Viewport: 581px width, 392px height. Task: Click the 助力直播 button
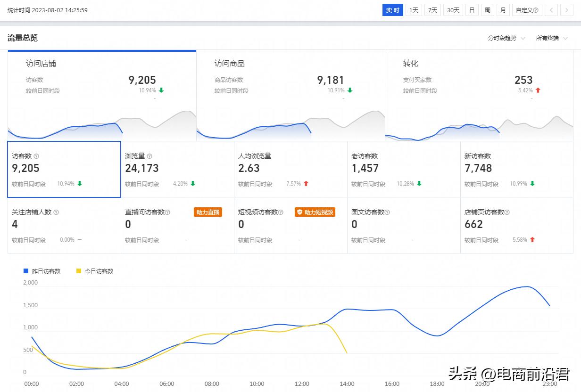207,212
